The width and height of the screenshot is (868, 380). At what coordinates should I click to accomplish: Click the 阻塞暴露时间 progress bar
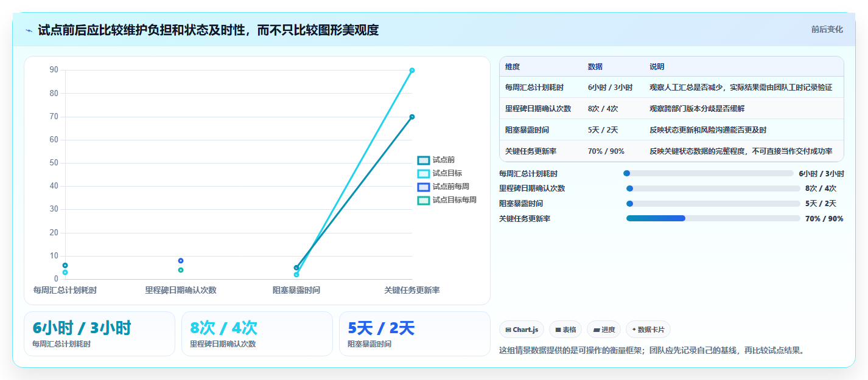(x=713, y=204)
